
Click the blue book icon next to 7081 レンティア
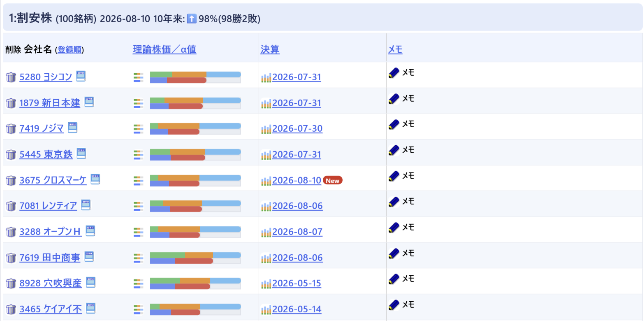tap(86, 205)
